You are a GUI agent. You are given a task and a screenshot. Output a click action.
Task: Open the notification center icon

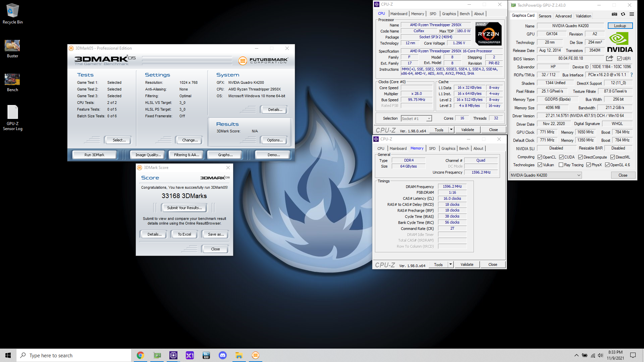click(x=633, y=355)
